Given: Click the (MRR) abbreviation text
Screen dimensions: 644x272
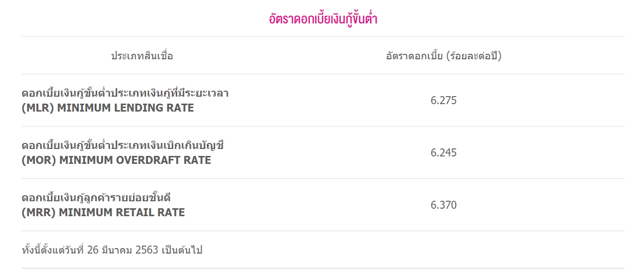Looking at the screenshot, I should (38, 212).
